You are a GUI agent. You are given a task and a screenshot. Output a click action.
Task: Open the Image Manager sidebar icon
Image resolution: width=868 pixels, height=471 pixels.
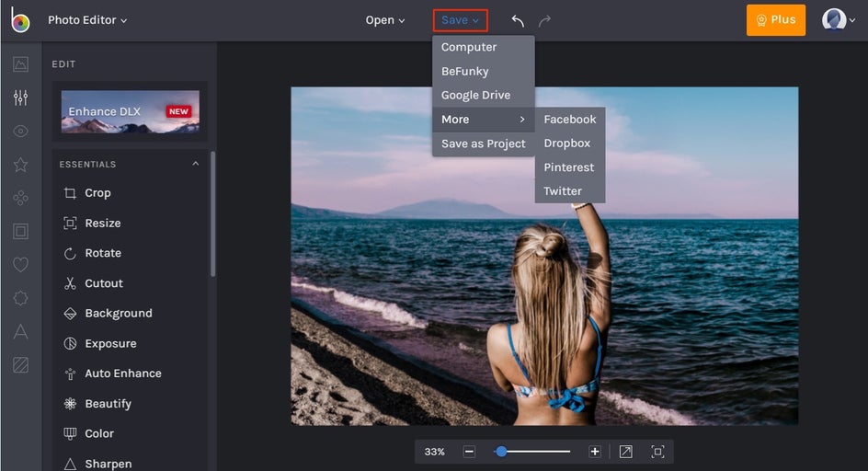[20, 64]
